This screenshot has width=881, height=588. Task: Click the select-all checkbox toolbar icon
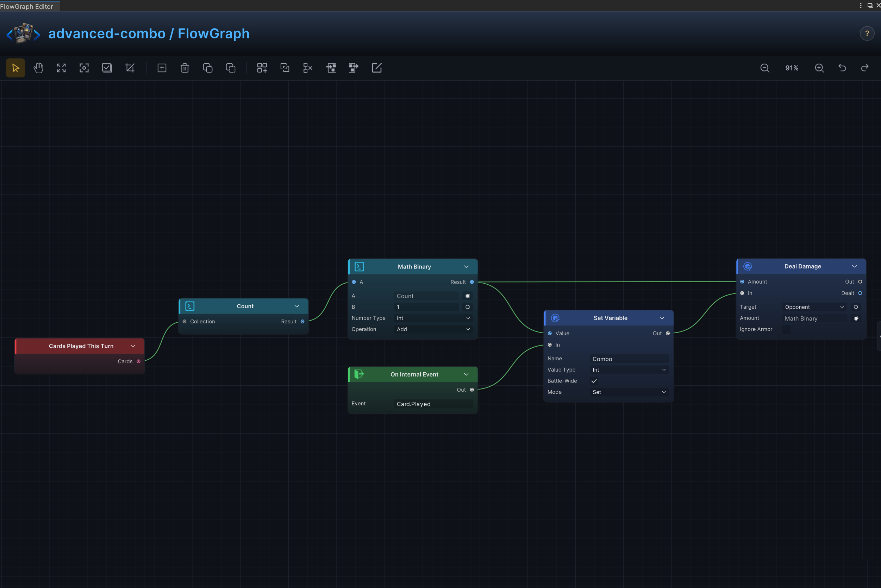coord(107,68)
